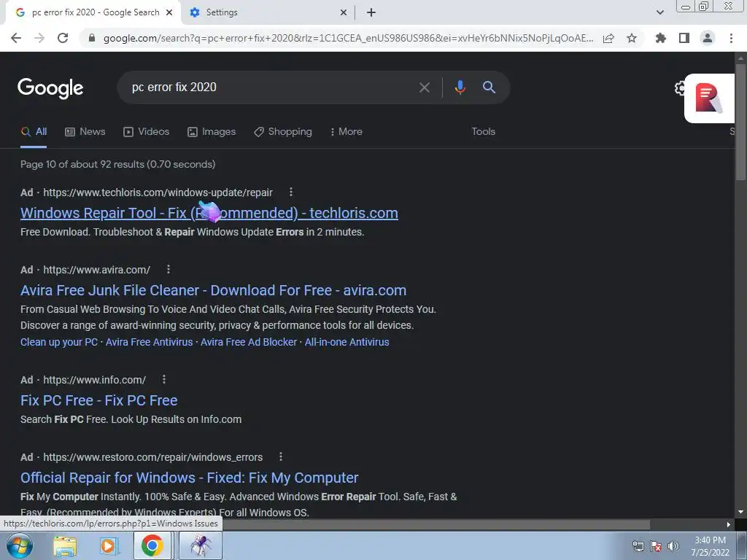Open volume control in system tray

(673, 546)
